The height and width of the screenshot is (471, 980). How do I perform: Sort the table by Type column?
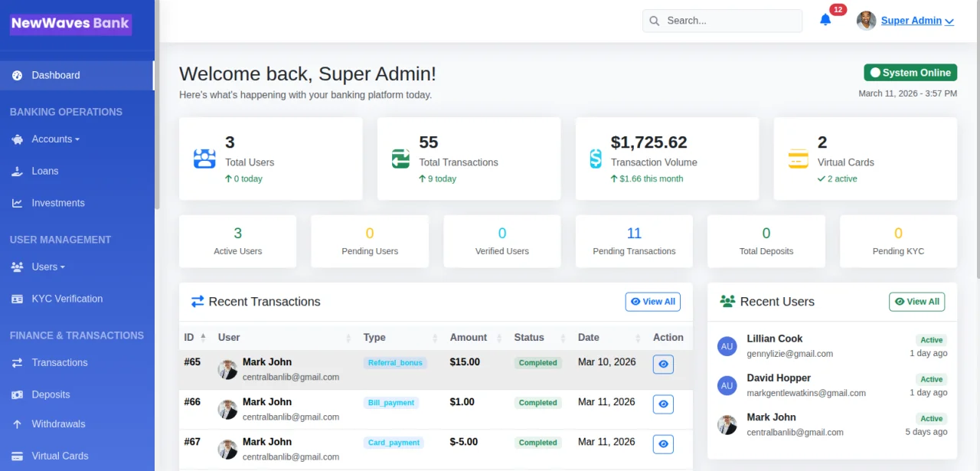(401, 337)
